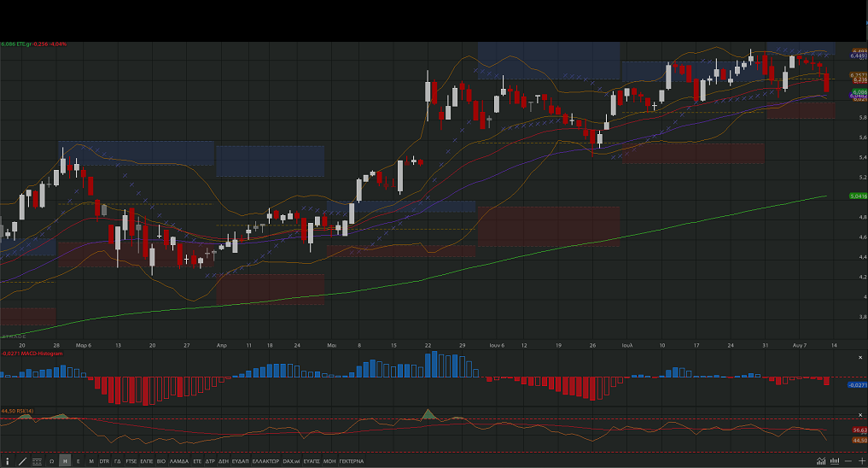This screenshot has width=868, height=468.
Task: Click the 'Ιουν 6' date axis label
Action: pos(497,345)
